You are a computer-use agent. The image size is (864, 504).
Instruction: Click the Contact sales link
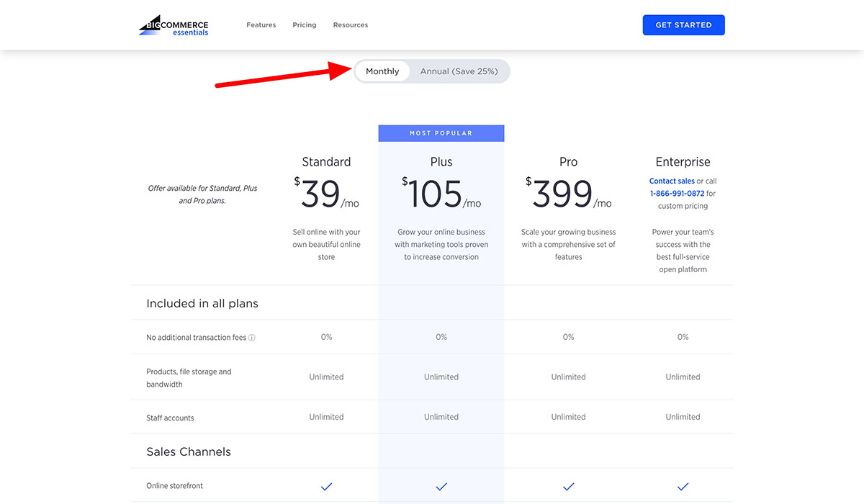coord(672,181)
